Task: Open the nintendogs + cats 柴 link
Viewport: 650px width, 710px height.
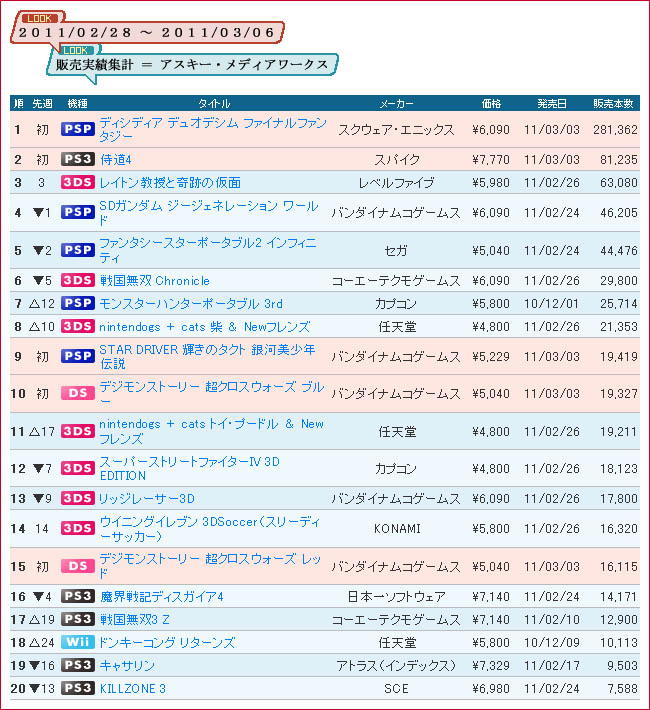Action: (205, 327)
